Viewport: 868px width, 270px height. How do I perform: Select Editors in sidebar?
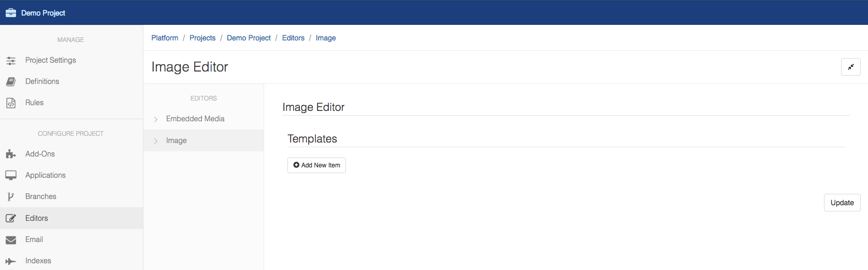point(71,218)
